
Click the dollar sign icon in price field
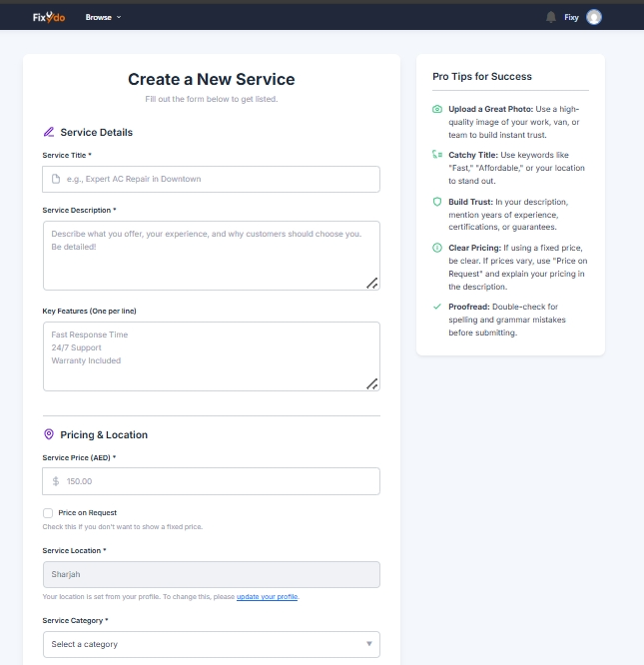coord(56,481)
